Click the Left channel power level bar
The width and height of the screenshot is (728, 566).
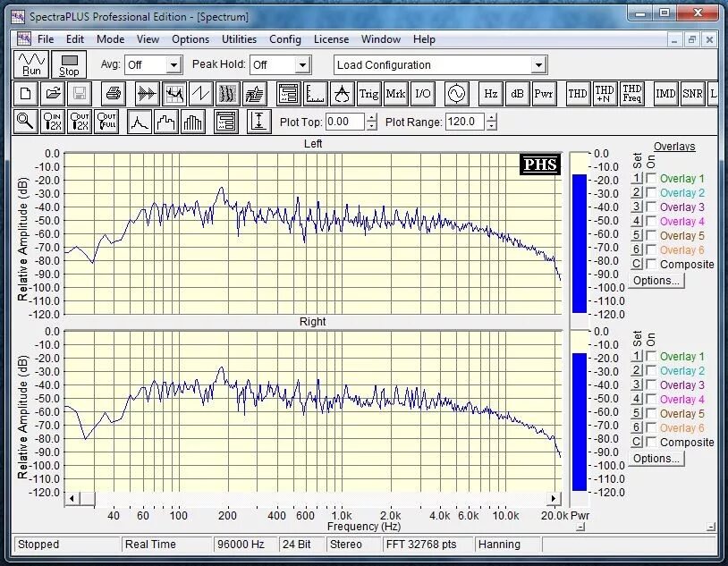[x=580, y=243]
